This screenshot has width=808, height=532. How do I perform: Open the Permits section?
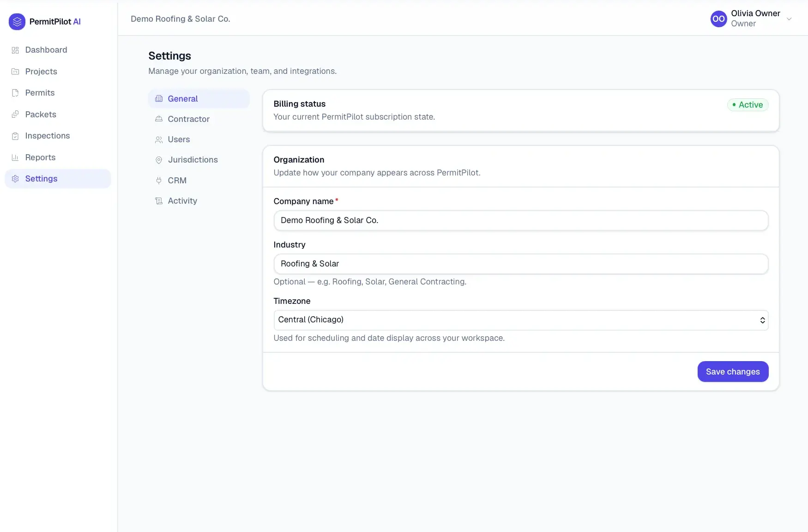click(58, 93)
